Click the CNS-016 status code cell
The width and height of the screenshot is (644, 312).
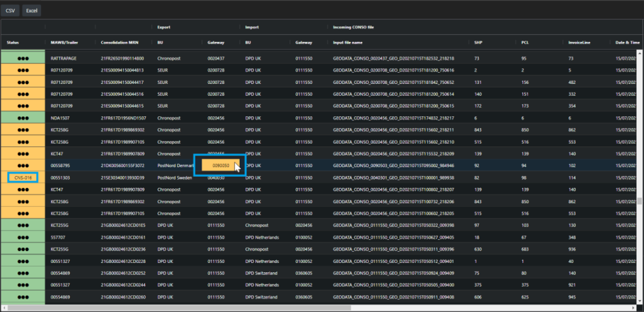[23, 177]
